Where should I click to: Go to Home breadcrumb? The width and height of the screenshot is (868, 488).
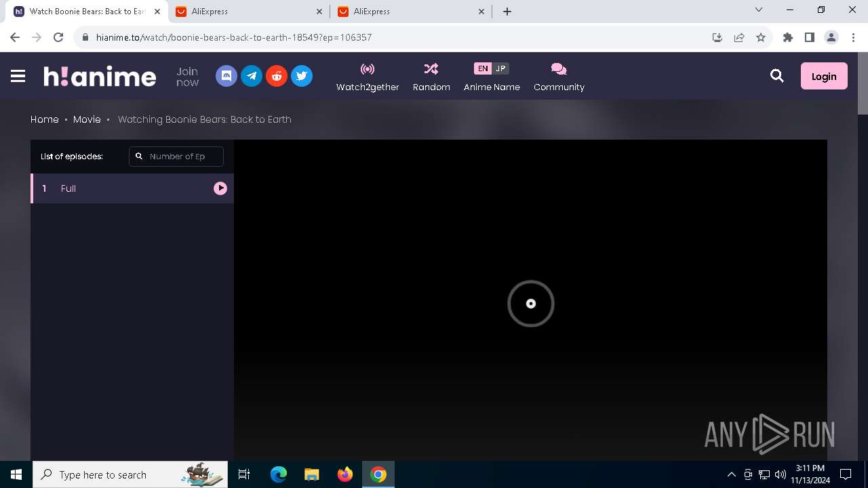coord(45,119)
